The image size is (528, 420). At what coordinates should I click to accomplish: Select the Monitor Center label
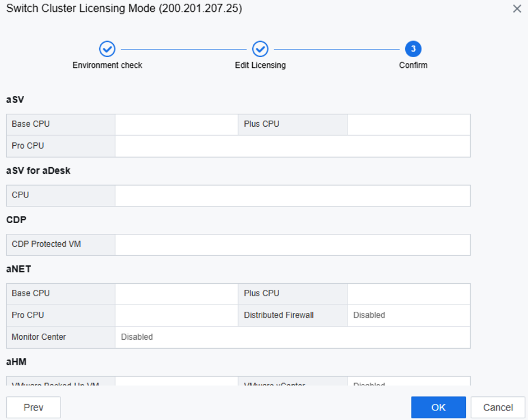point(61,337)
